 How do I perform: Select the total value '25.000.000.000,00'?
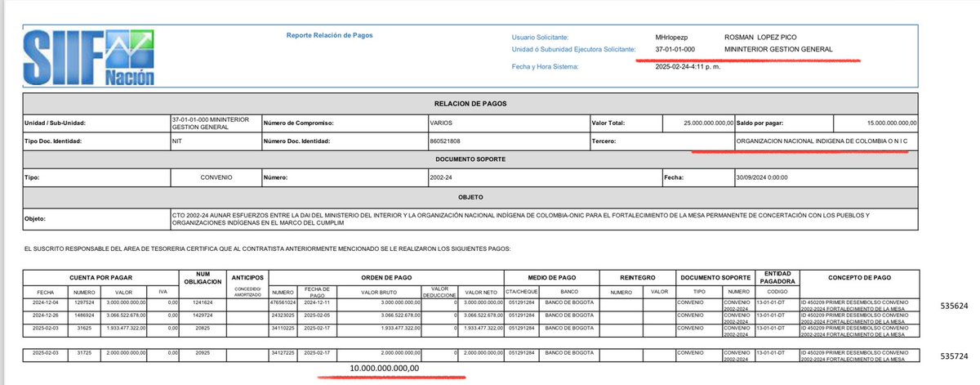[x=710, y=123]
